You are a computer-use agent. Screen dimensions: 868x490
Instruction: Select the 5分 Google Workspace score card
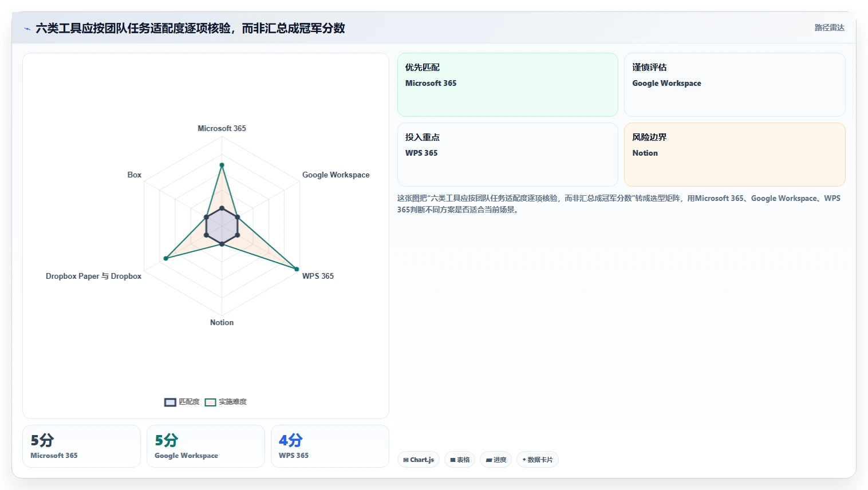click(206, 446)
